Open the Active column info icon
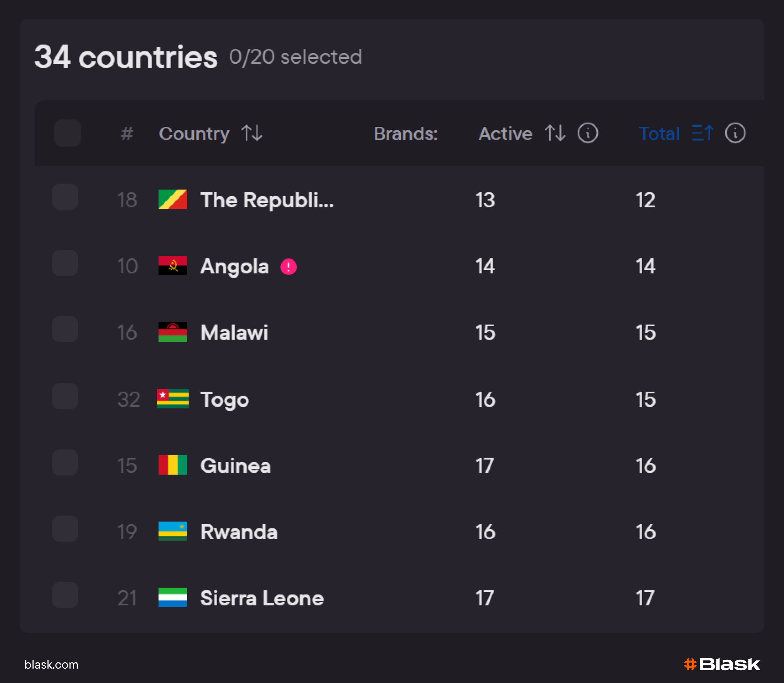784x683 pixels. click(588, 133)
